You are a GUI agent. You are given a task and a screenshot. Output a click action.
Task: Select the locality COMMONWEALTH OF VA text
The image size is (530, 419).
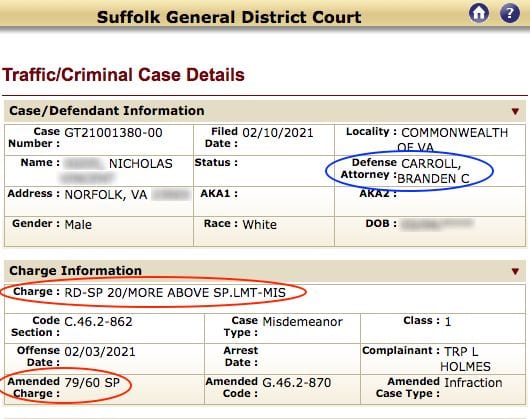click(453, 140)
